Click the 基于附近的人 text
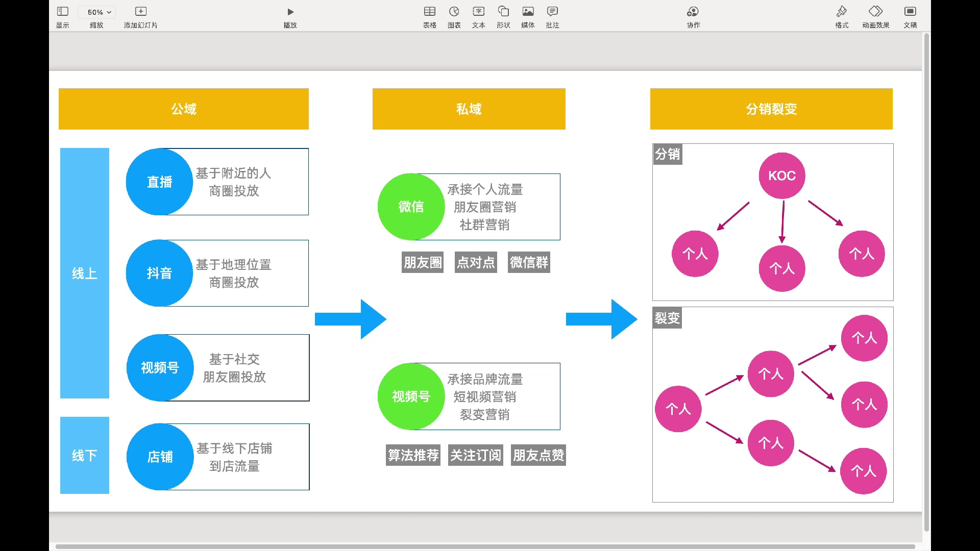 233,173
